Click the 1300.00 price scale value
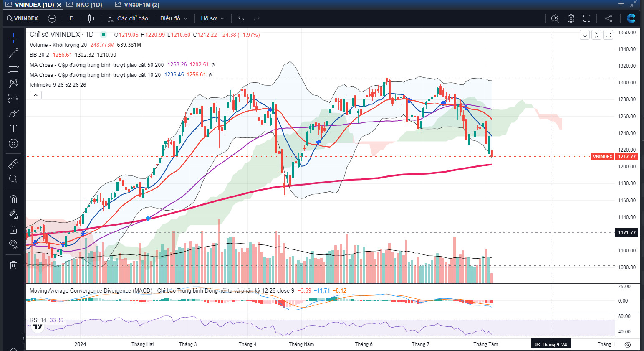 627,83
